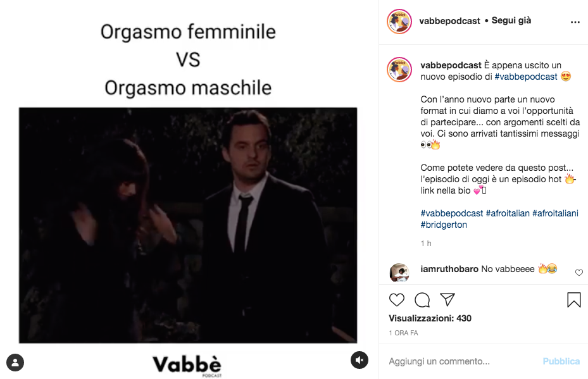Open the #bridgerton hashtag

(444, 225)
